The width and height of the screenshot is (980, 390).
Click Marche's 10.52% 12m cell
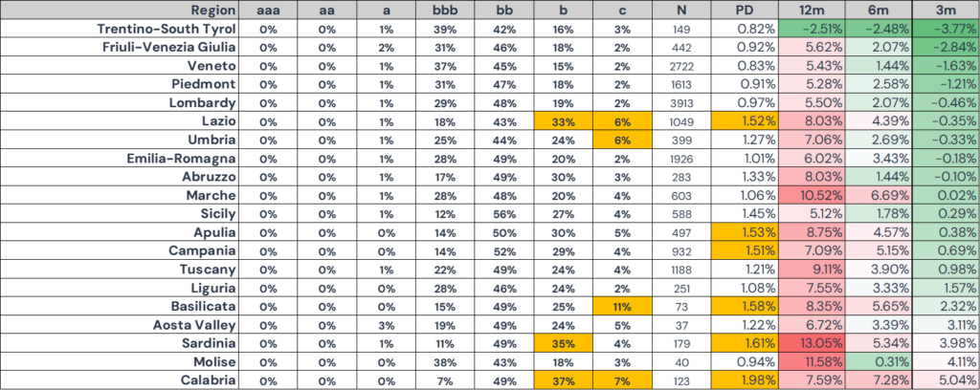pyautogui.click(x=812, y=195)
